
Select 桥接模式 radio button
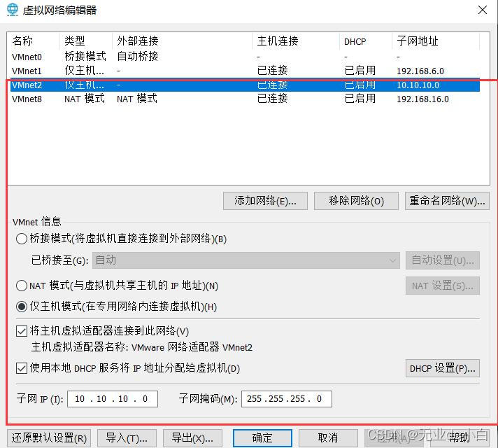[22, 239]
